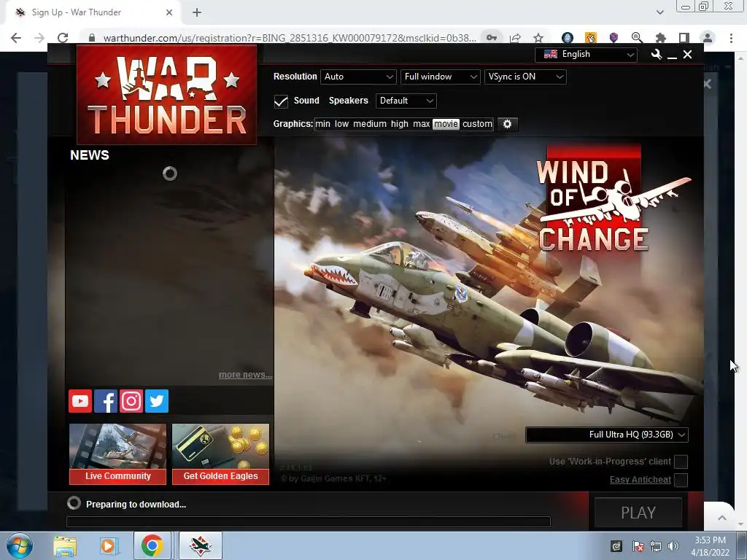
Task: Open saved password key icon
Action: tap(492, 38)
